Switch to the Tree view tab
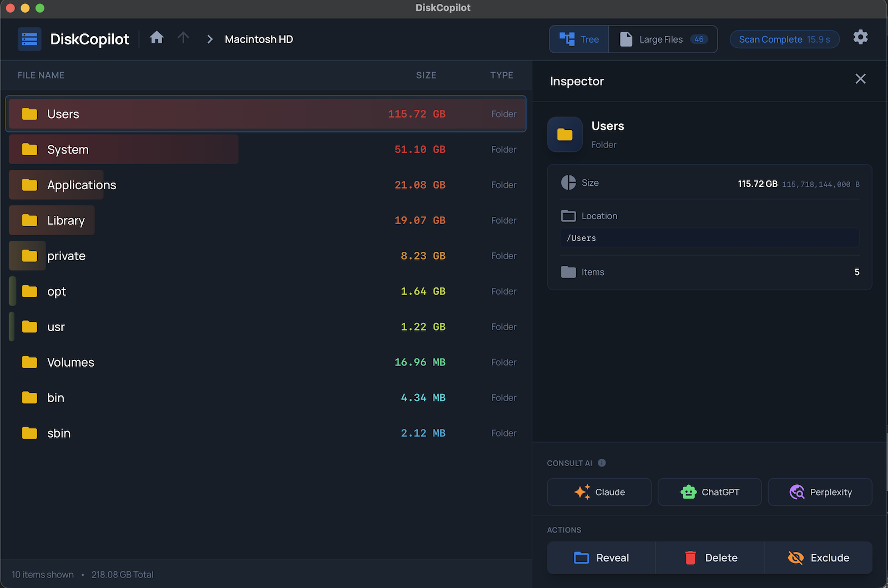The image size is (888, 588). coord(579,39)
